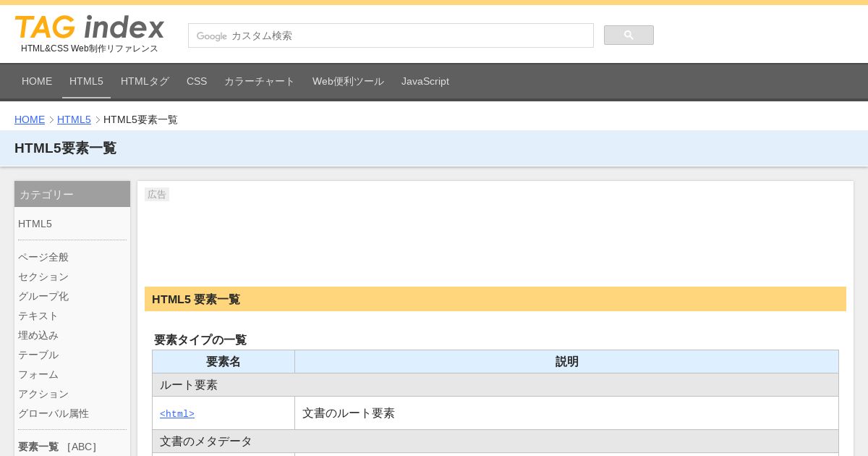This screenshot has width=868, height=456.
Task: Click the magnifier search button
Action: [629, 35]
